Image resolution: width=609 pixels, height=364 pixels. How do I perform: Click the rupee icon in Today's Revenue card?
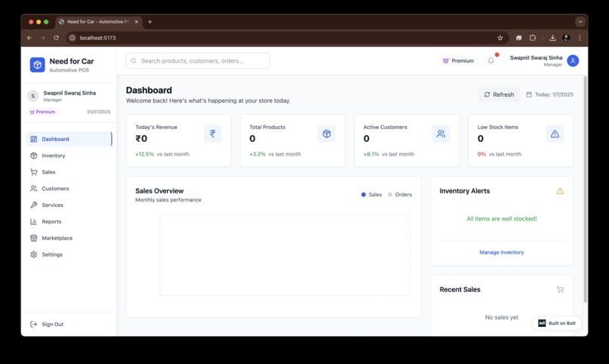pos(212,134)
